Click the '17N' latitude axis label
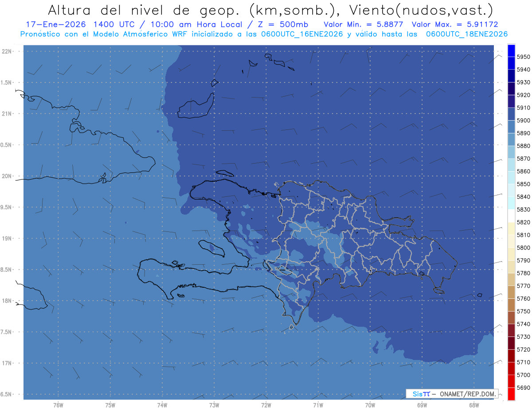 [8, 363]
